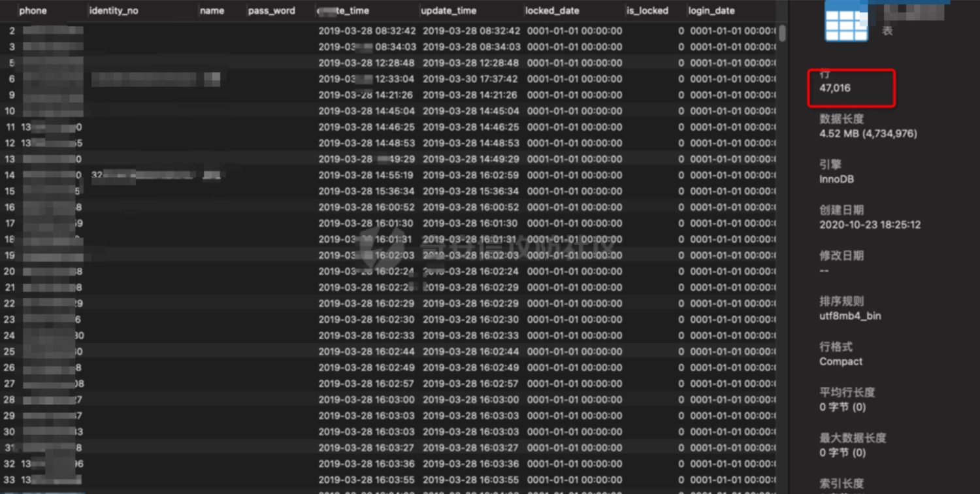The height and width of the screenshot is (494, 980).
Task: Sort by the phone column header
Action: 33,10
